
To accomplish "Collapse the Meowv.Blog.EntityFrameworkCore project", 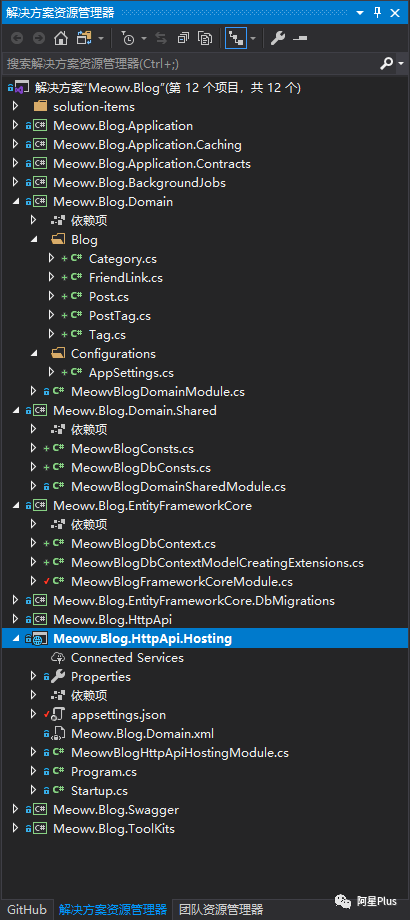I will [x=15, y=506].
